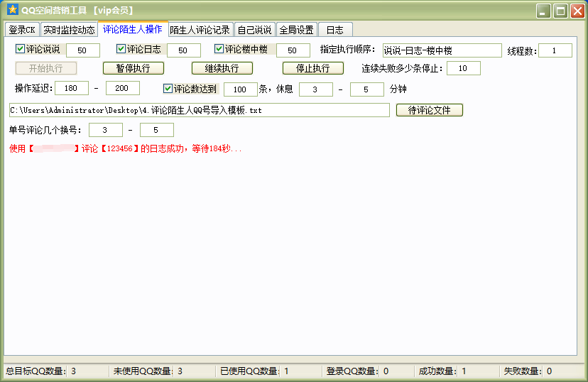The width and height of the screenshot is (588, 382).
Task: Browse with 待评论文件 button
Action: click(430, 110)
